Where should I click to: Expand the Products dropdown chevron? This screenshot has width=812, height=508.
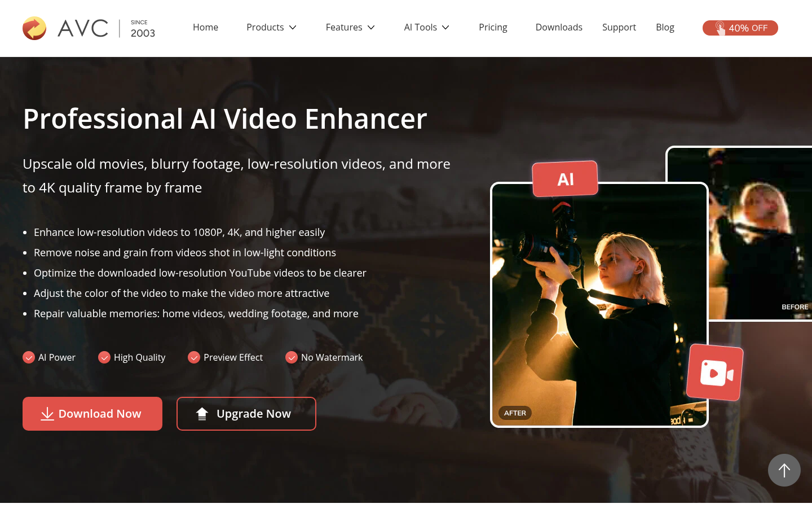(x=293, y=28)
